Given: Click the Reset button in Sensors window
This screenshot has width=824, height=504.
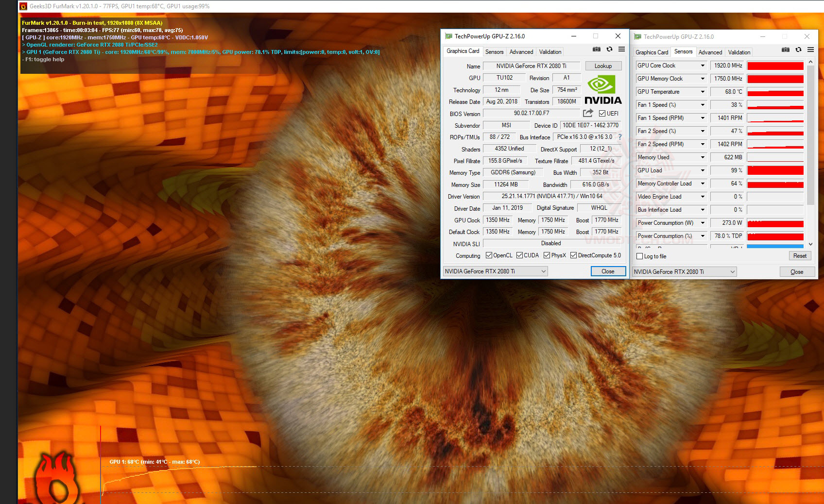Looking at the screenshot, I should point(800,256).
